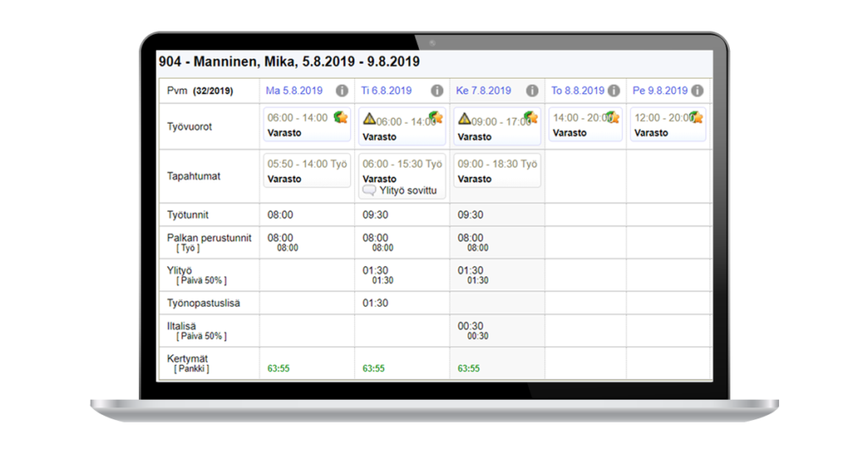Select the Pe 9.8.2019 column header link
The width and height of the screenshot is (868, 454).
pos(659,91)
